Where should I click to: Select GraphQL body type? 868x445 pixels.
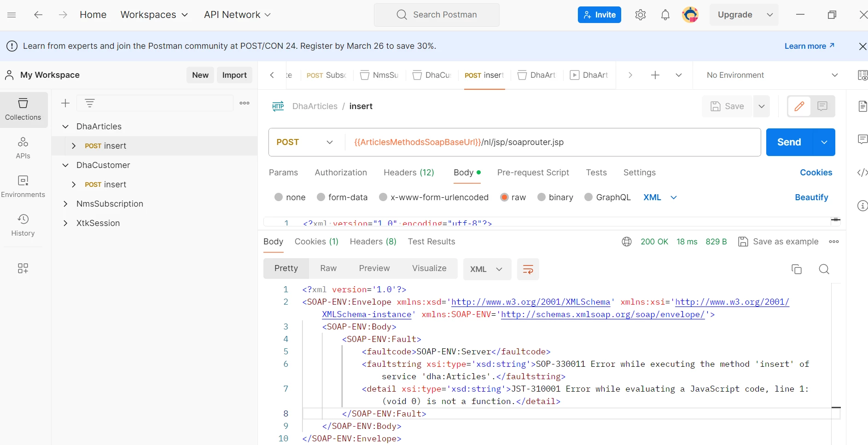(x=588, y=197)
